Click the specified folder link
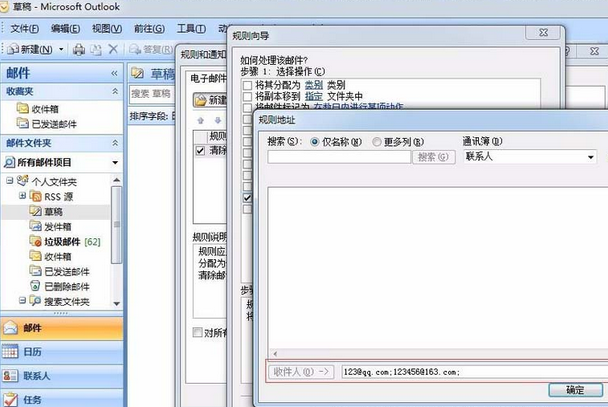The image size is (608, 407). pos(314,96)
